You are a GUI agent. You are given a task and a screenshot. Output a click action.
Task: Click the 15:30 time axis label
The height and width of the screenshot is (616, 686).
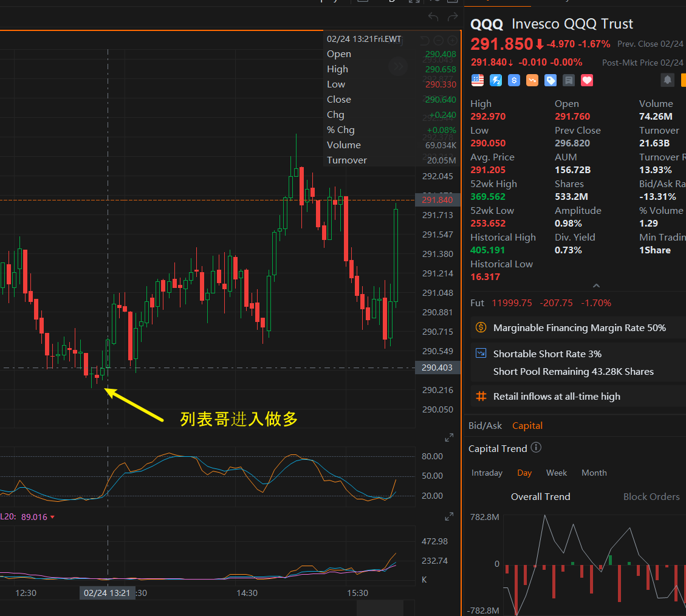(357, 593)
